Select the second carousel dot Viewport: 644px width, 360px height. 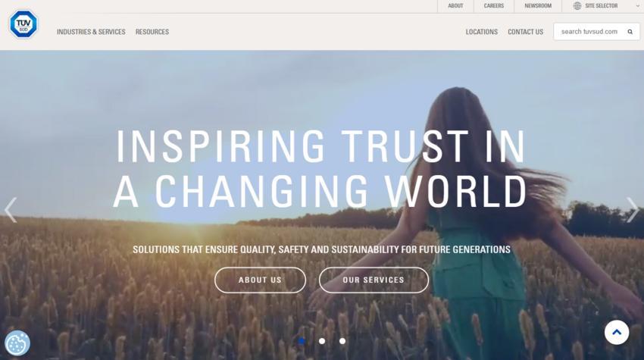pyautogui.click(x=322, y=341)
